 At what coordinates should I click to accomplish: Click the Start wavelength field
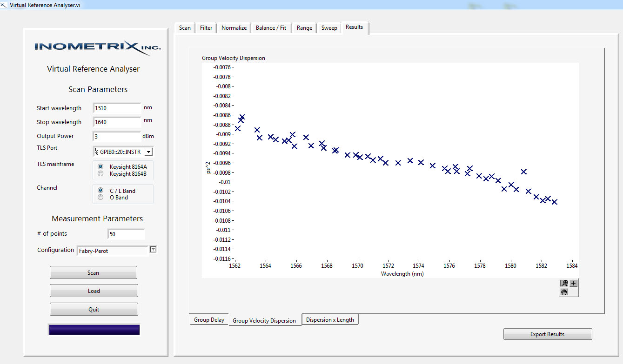(117, 108)
